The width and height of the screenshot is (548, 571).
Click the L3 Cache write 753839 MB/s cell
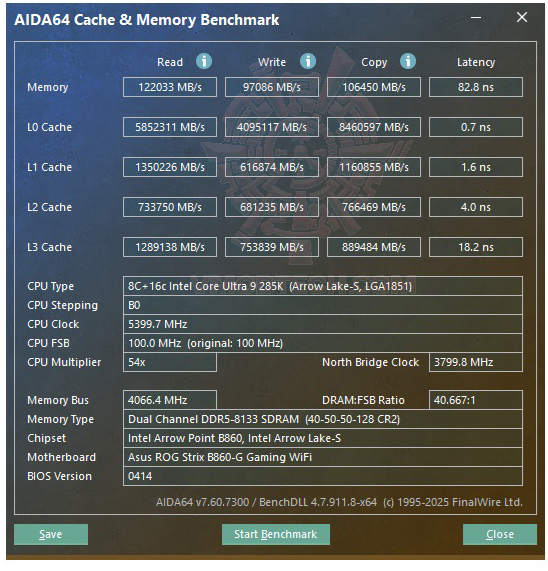click(272, 247)
